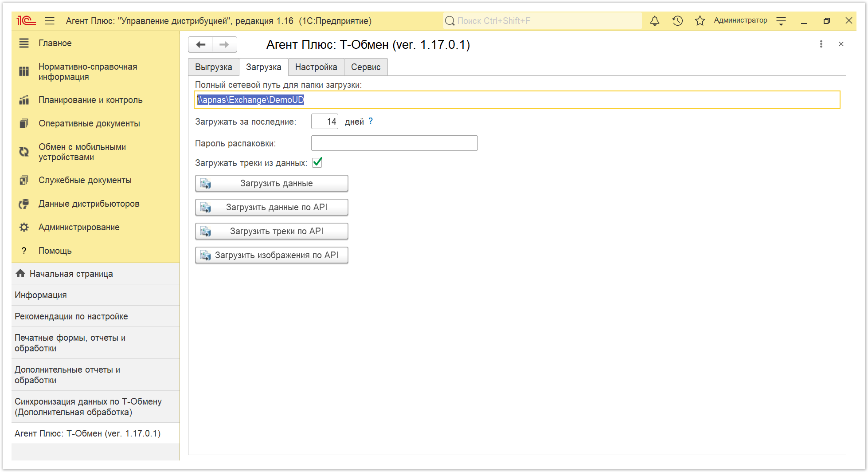
Task: Open favorites star icon
Action: coord(700,21)
